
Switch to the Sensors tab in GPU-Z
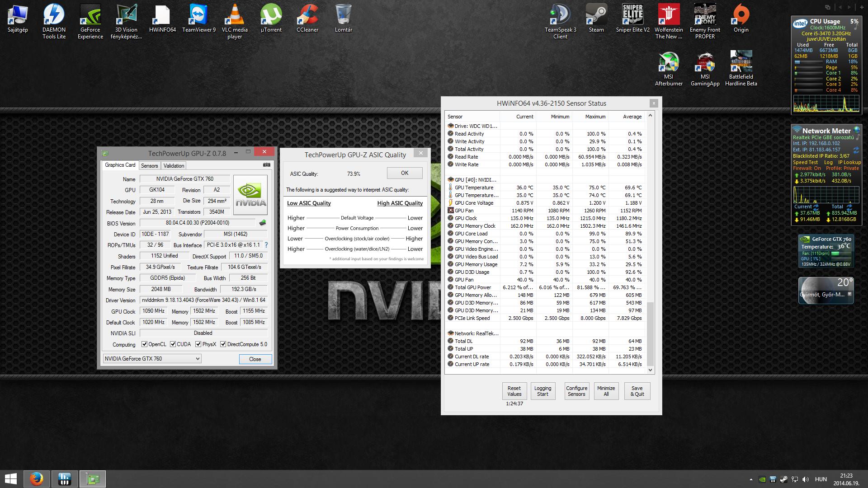tap(149, 166)
